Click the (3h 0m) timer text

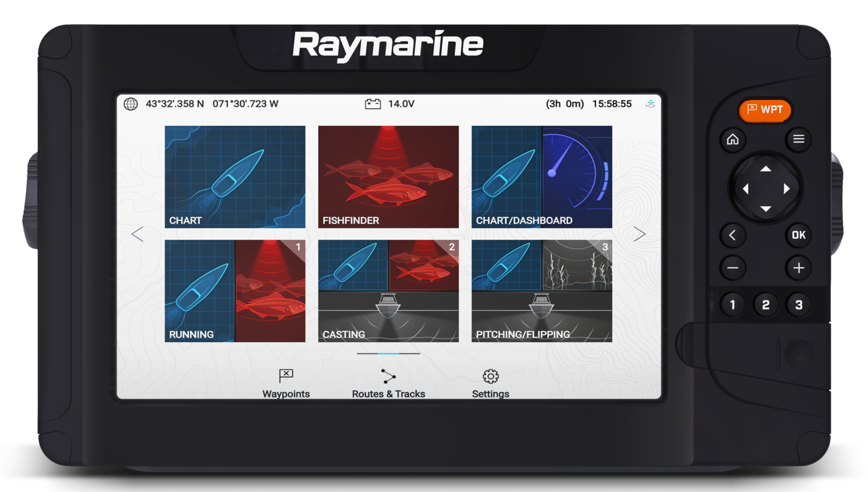564,104
